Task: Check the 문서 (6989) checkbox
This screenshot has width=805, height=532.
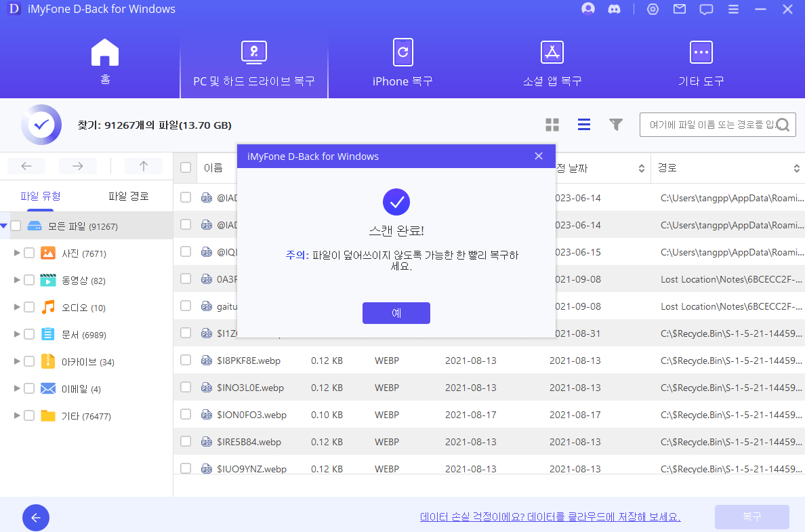Action: pos(29,334)
